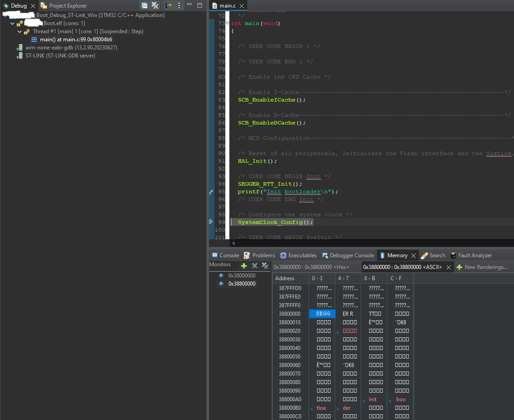Select the 0x30000000 memory monitor
514x420 pixels.
241,275
